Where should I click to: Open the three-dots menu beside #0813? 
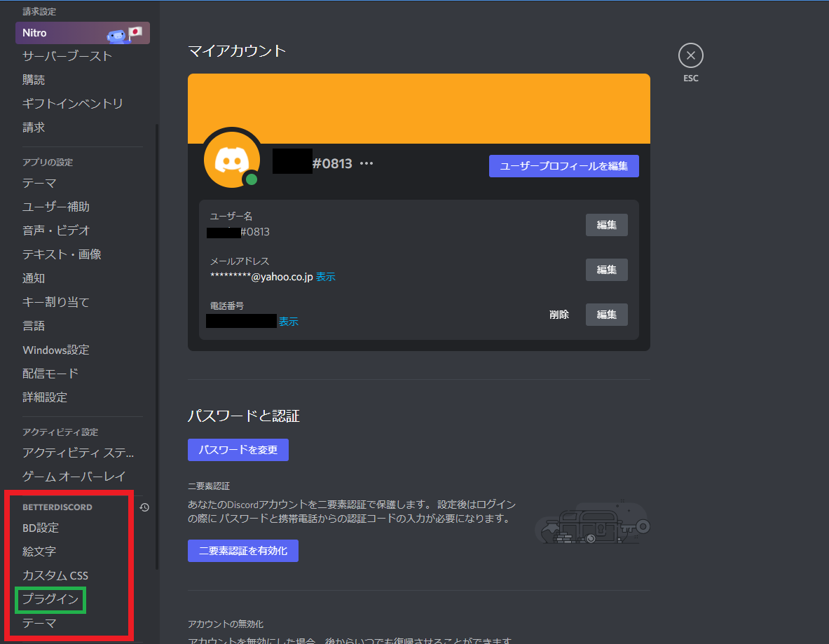pos(366,163)
